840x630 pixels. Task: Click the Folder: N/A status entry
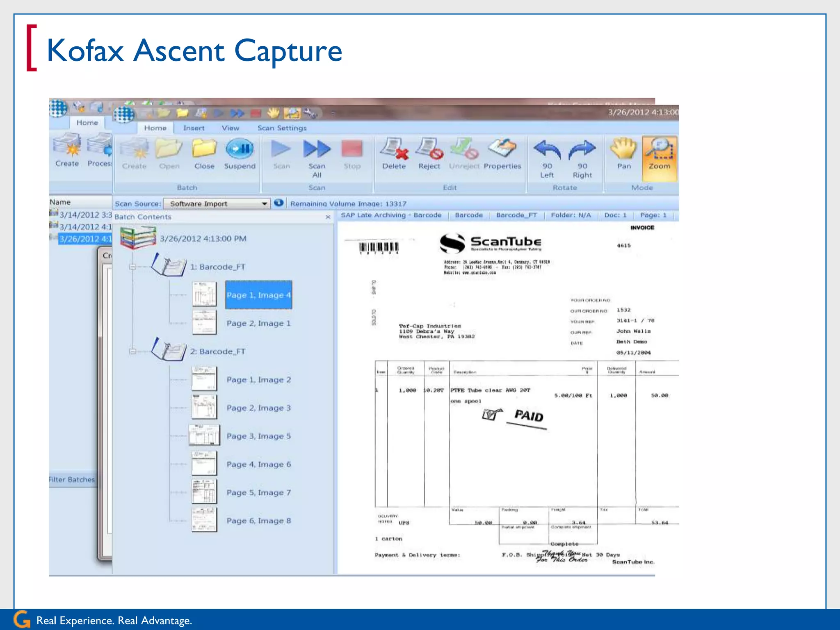[571, 215]
